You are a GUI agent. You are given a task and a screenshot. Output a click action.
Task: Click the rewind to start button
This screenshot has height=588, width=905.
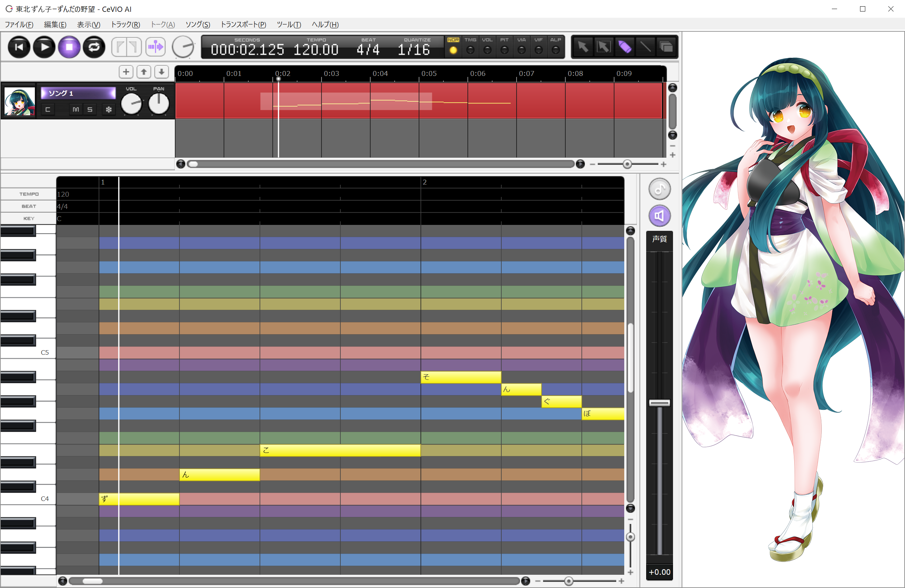pos(19,47)
